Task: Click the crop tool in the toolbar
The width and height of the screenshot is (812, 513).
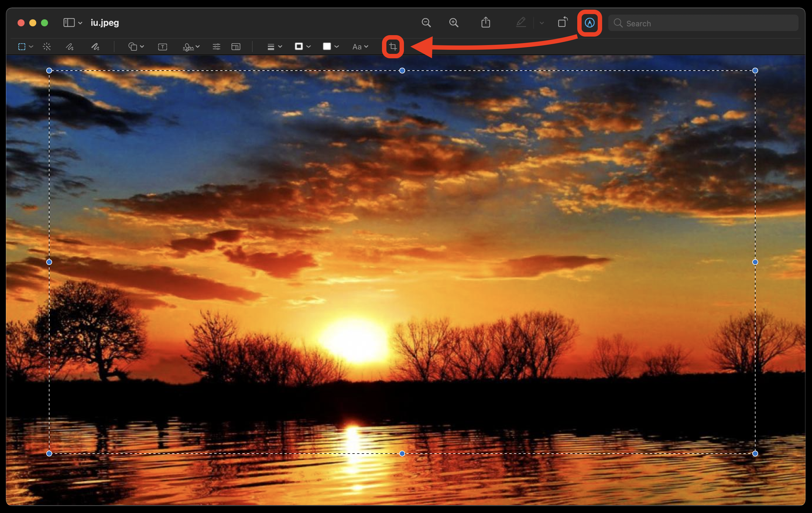Action: [392, 46]
